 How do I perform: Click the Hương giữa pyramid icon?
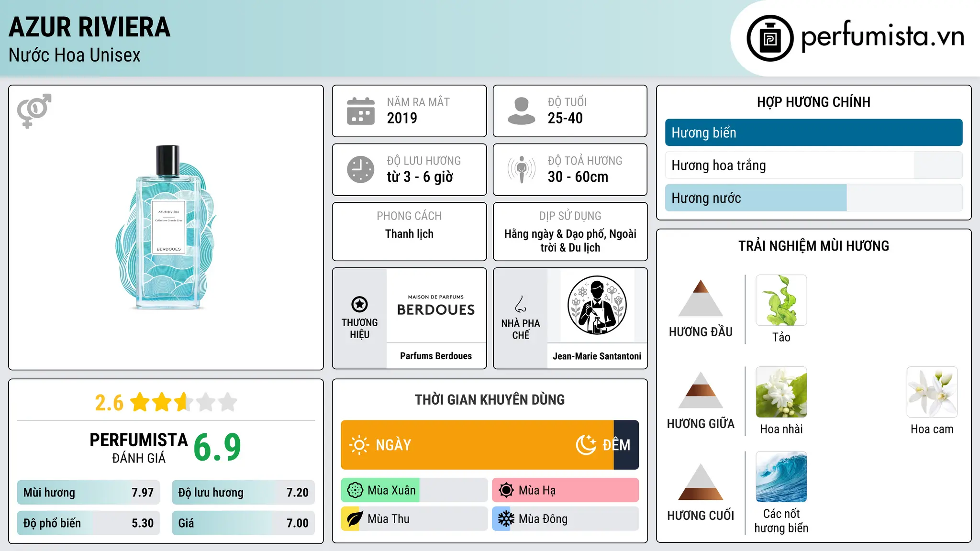coord(701,390)
